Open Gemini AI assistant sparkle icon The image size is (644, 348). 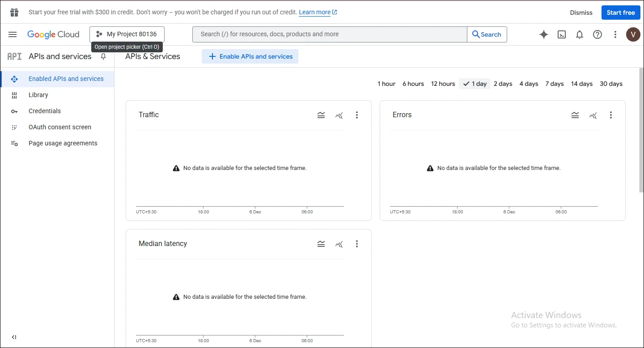pos(544,34)
